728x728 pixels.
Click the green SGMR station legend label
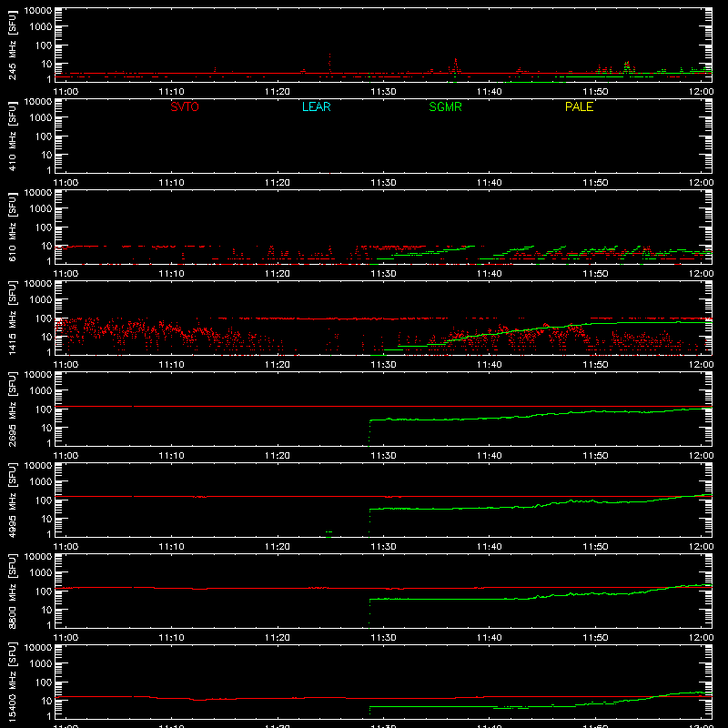(445, 106)
